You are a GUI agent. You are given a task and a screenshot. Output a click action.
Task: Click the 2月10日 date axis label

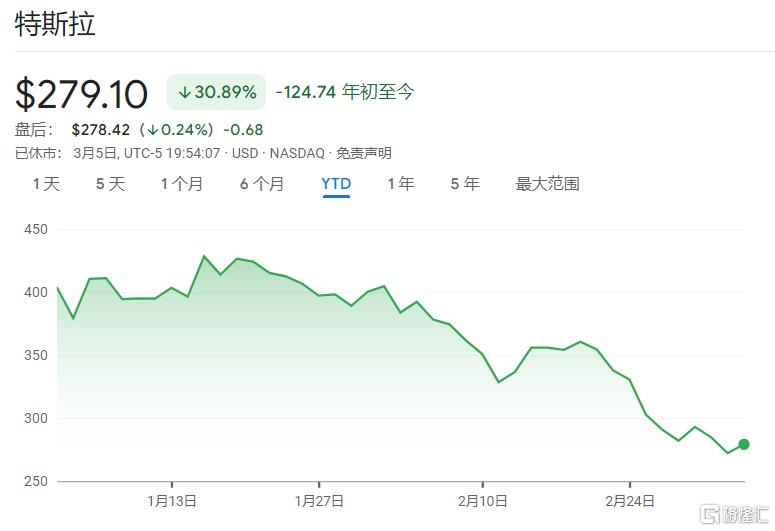[x=484, y=500]
